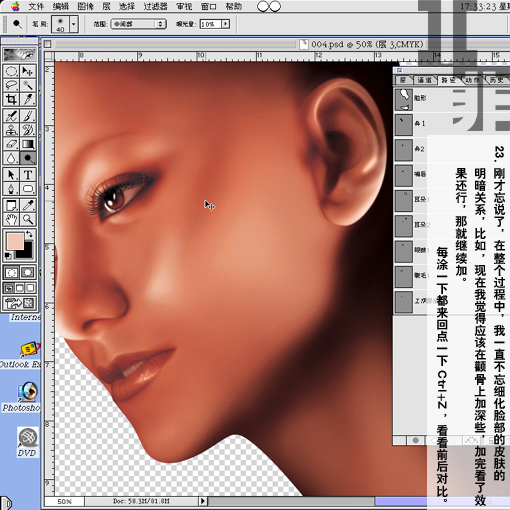This screenshot has height=510, width=510.
Task: Switch to the 通道 tab
Action: 424,80
